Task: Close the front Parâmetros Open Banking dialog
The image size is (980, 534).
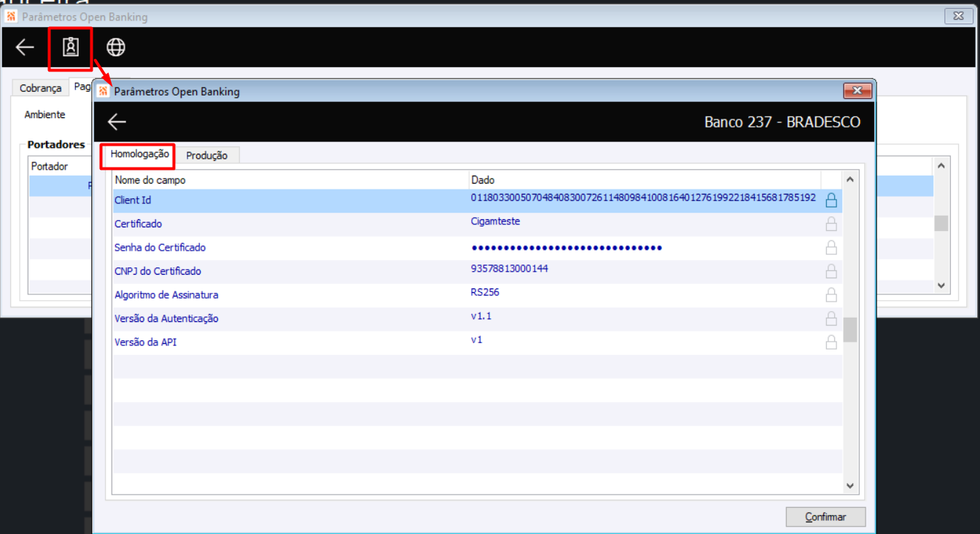Action: (857, 90)
